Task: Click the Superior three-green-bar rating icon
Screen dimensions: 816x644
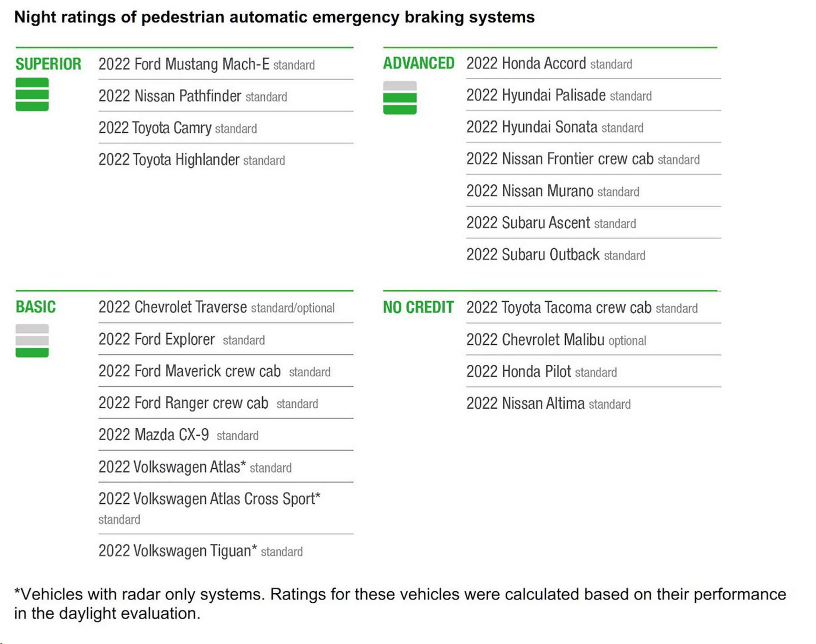Action: [32, 94]
